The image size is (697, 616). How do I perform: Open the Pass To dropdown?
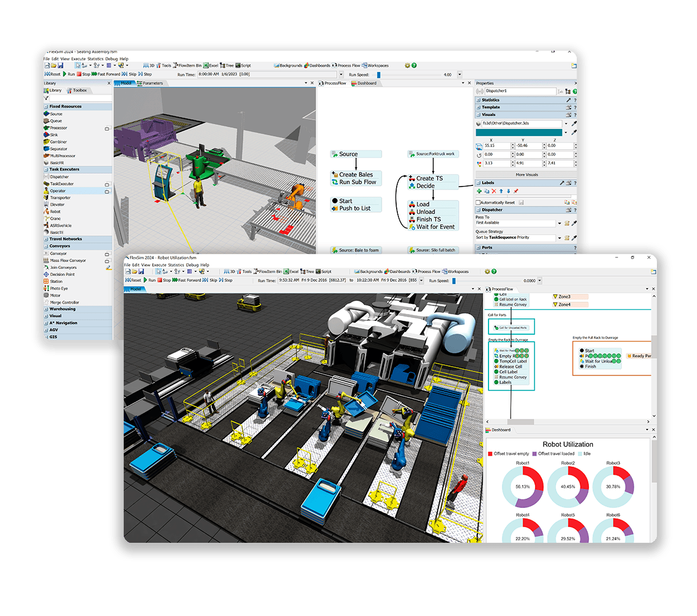point(560,223)
